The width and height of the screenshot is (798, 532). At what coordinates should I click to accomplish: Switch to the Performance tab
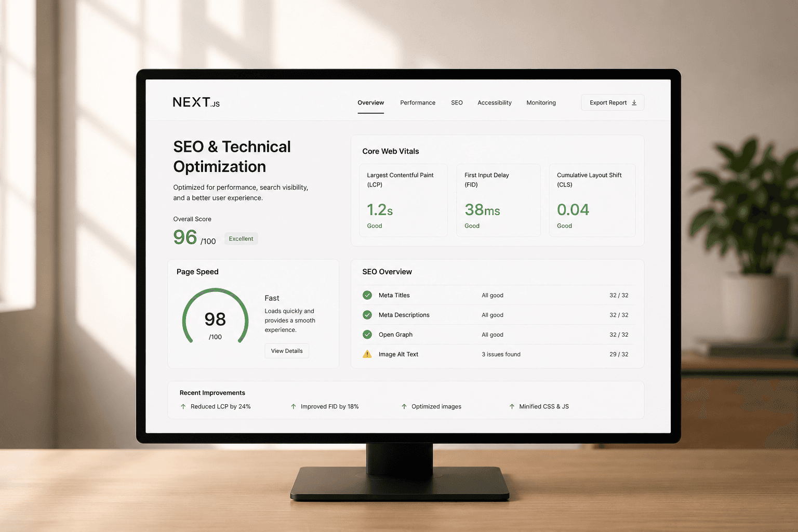coord(418,103)
